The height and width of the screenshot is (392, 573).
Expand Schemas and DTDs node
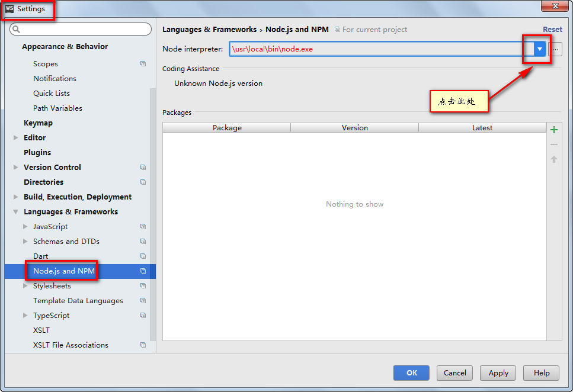coord(25,242)
